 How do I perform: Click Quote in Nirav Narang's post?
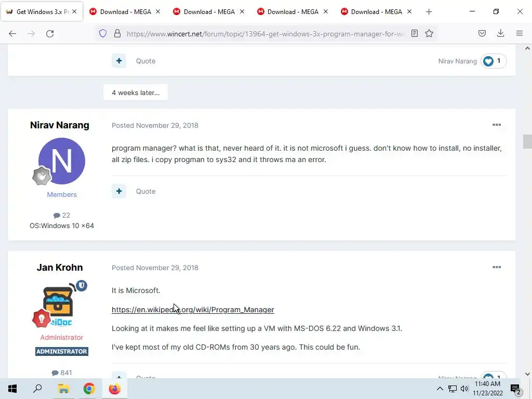pyautogui.click(x=146, y=191)
